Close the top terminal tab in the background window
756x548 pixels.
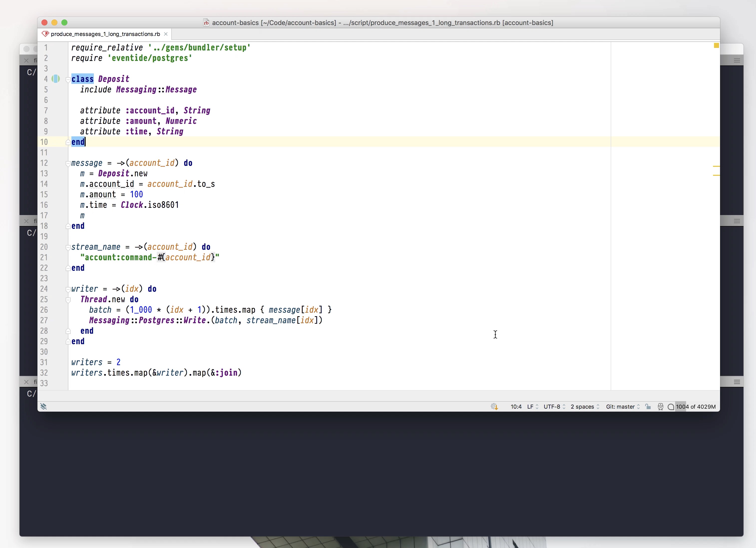tap(26, 60)
